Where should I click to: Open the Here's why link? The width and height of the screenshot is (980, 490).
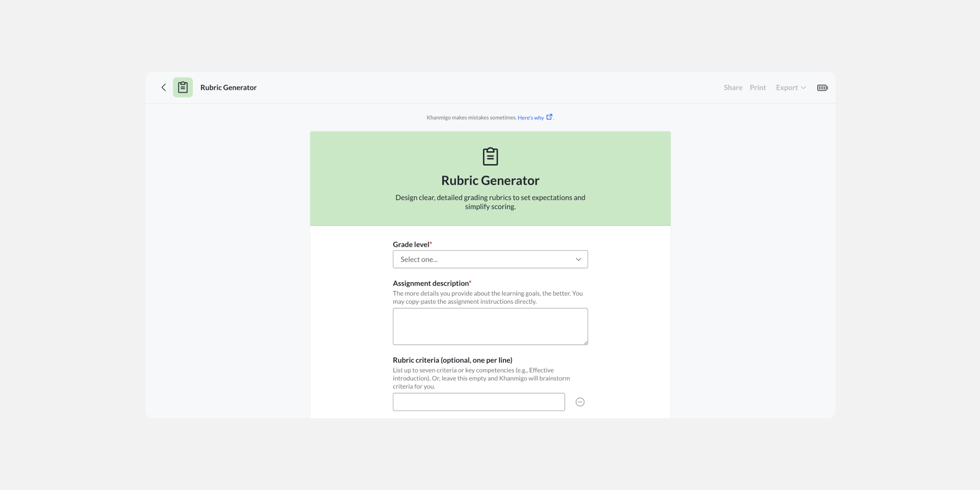(531, 118)
